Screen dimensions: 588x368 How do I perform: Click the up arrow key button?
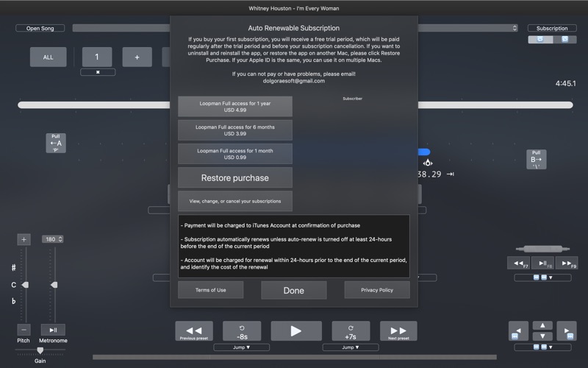(x=542, y=325)
